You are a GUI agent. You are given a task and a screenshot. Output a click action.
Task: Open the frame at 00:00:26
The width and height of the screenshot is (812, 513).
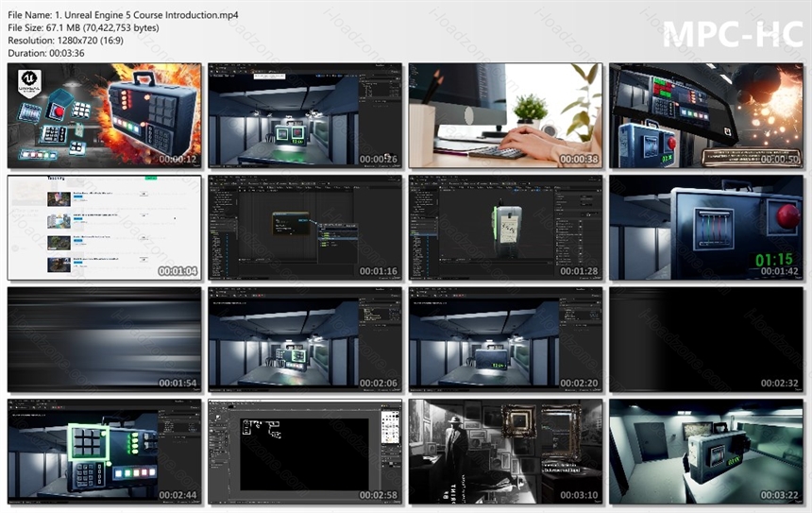[x=305, y=115]
